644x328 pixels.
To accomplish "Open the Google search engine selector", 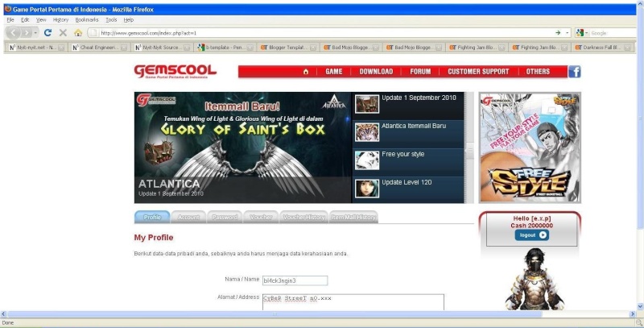I will [x=581, y=33].
